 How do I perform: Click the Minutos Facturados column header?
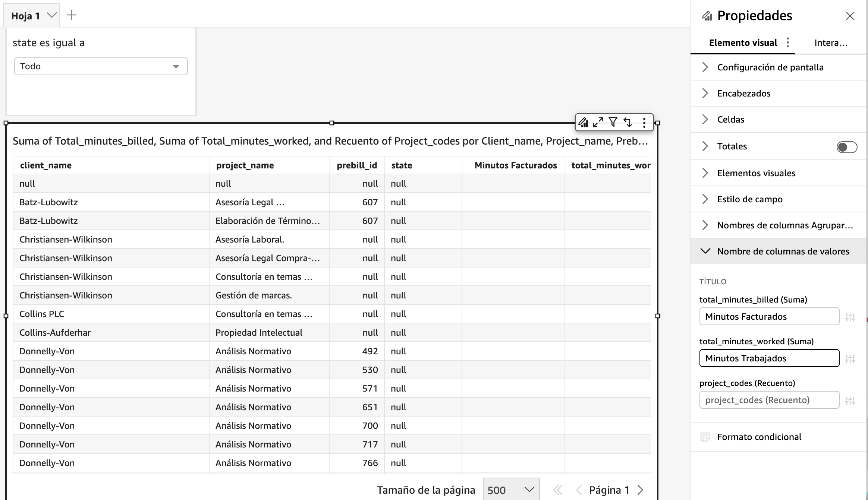coord(513,165)
